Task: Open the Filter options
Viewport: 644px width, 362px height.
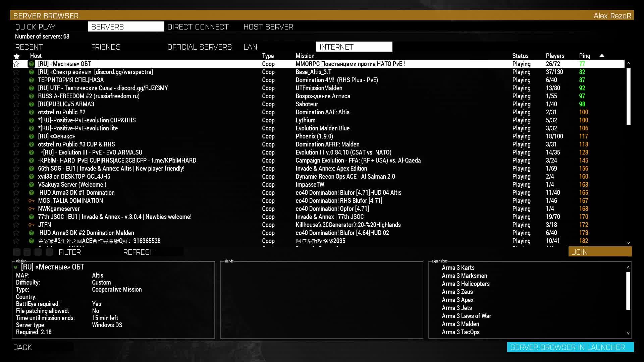Action: click(x=70, y=252)
